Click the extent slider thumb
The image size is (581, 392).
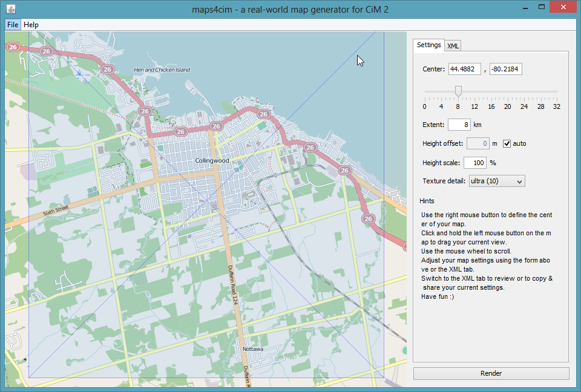tap(458, 91)
